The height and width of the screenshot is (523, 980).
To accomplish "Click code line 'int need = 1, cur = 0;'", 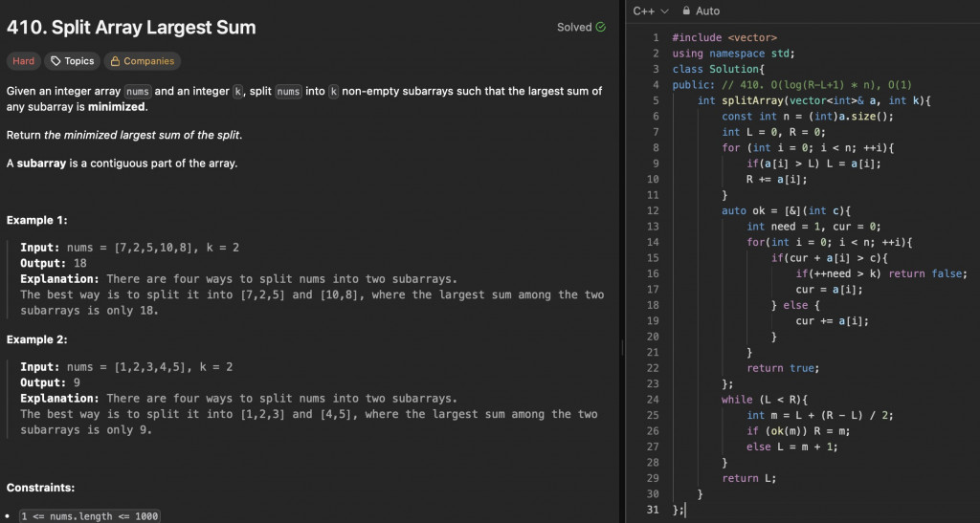I will [x=813, y=227].
